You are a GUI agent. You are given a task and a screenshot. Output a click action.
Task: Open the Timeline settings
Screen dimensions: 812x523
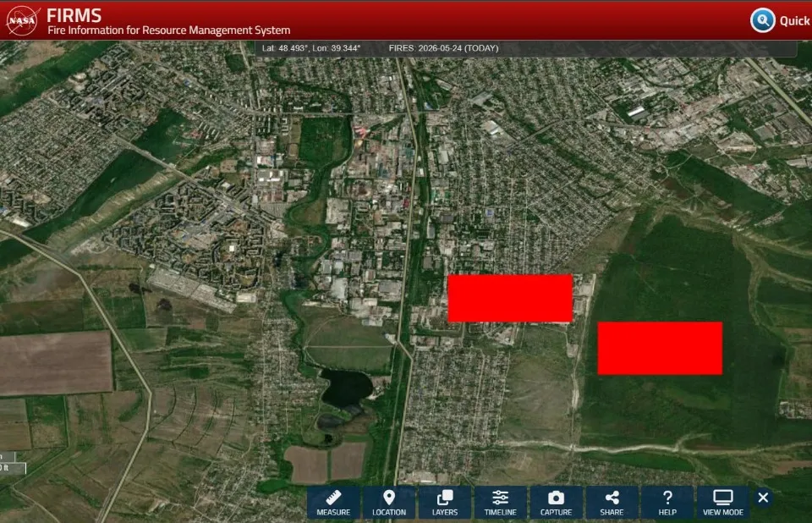point(500,502)
